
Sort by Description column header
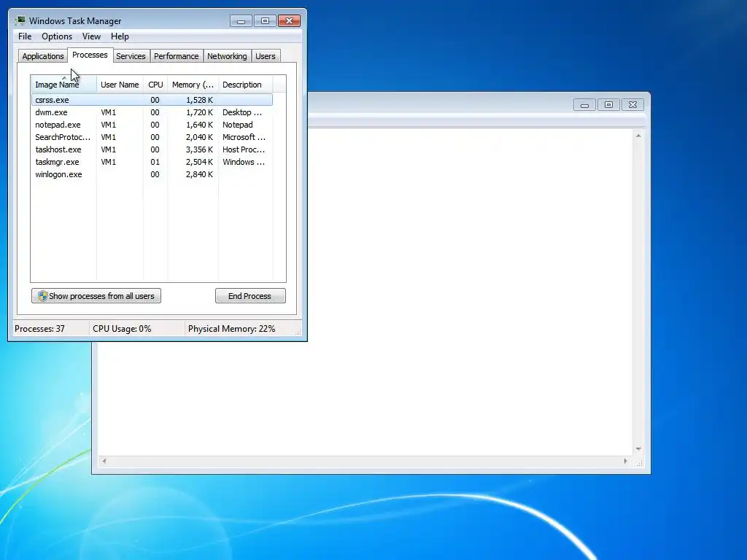(245, 85)
